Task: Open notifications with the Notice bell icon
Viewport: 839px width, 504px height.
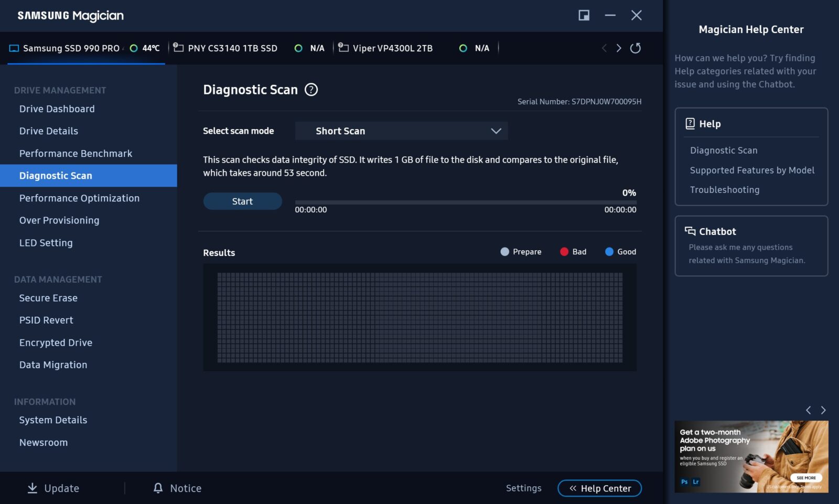Action: (x=158, y=488)
